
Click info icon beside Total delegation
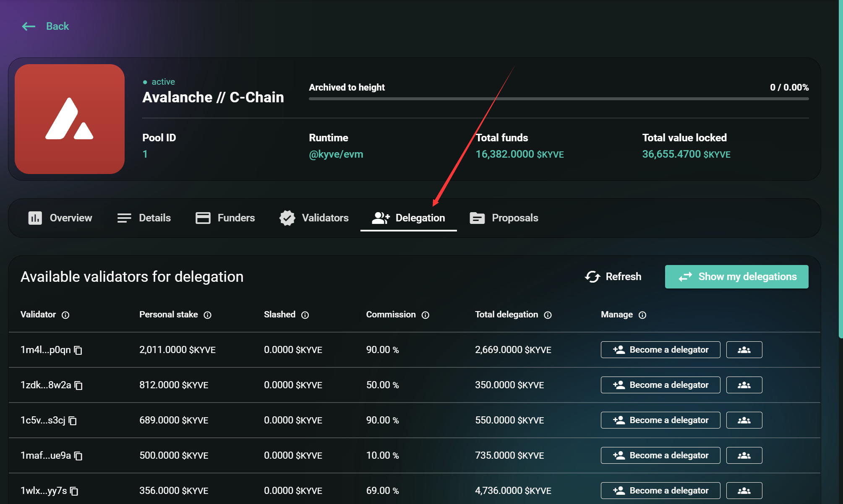[548, 315]
